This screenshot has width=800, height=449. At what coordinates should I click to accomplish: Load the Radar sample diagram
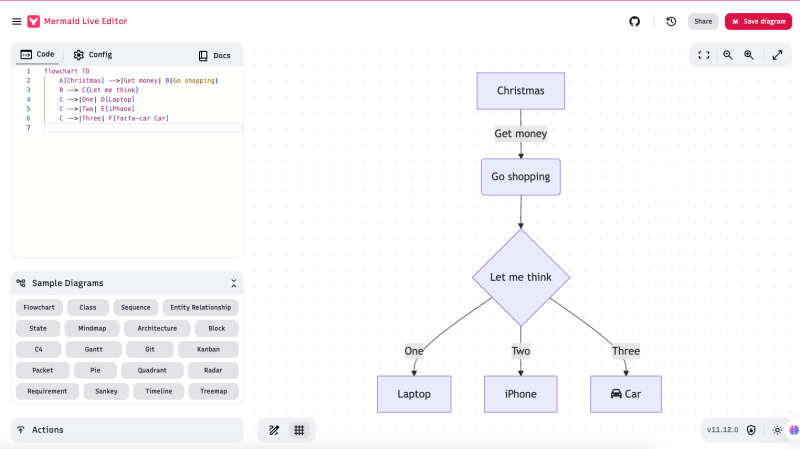213,370
